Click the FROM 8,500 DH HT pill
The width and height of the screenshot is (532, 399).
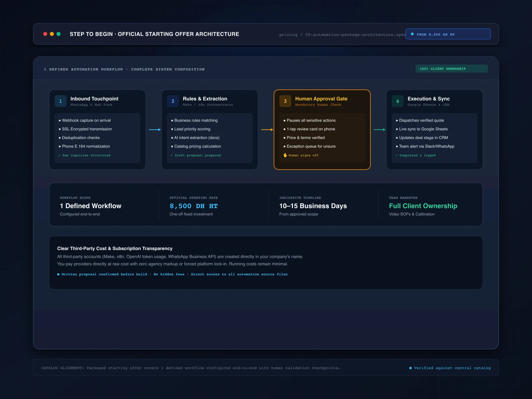point(448,34)
